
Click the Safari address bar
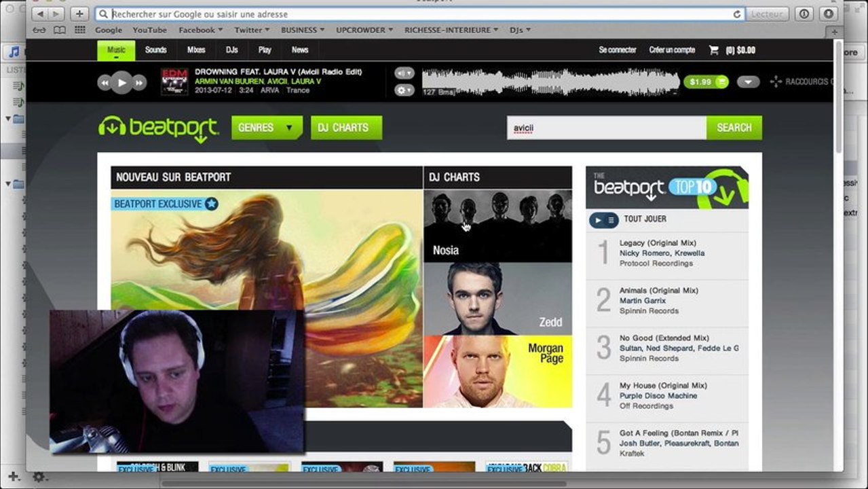419,14
